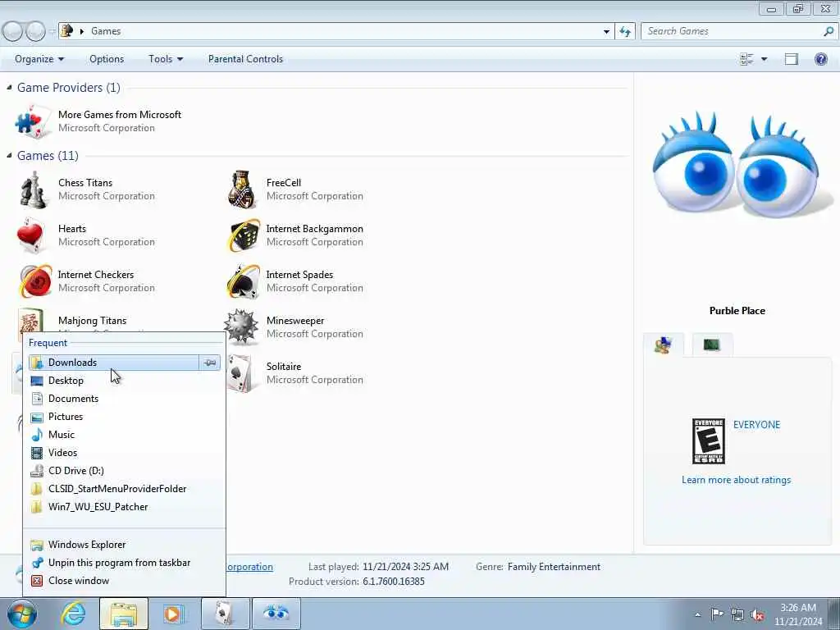Open CLSID_StartMenuProviderFolder jump list entry
Viewport: 840px width, 630px height.
(x=125, y=489)
